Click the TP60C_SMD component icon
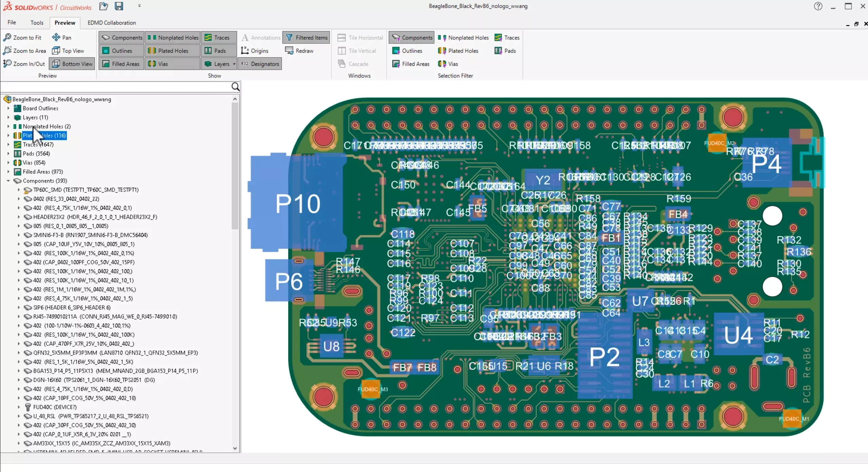The height and width of the screenshot is (472, 868). coord(28,190)
